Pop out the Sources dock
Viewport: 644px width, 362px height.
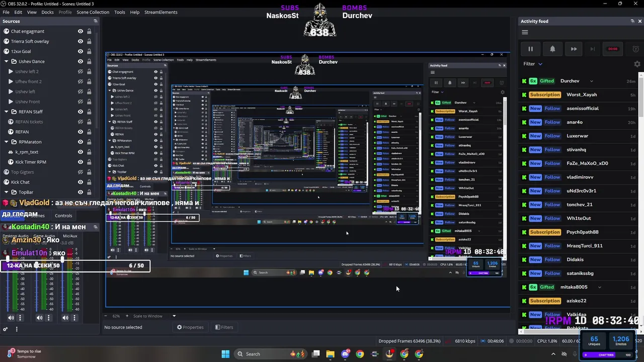[96, 21]
